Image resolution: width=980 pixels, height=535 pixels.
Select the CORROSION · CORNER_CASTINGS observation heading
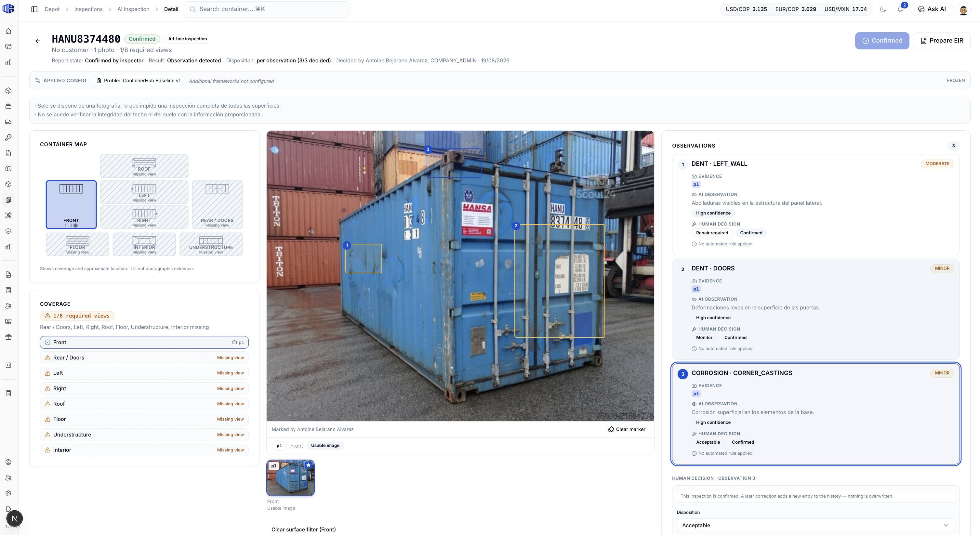click(x=742, y=373)
